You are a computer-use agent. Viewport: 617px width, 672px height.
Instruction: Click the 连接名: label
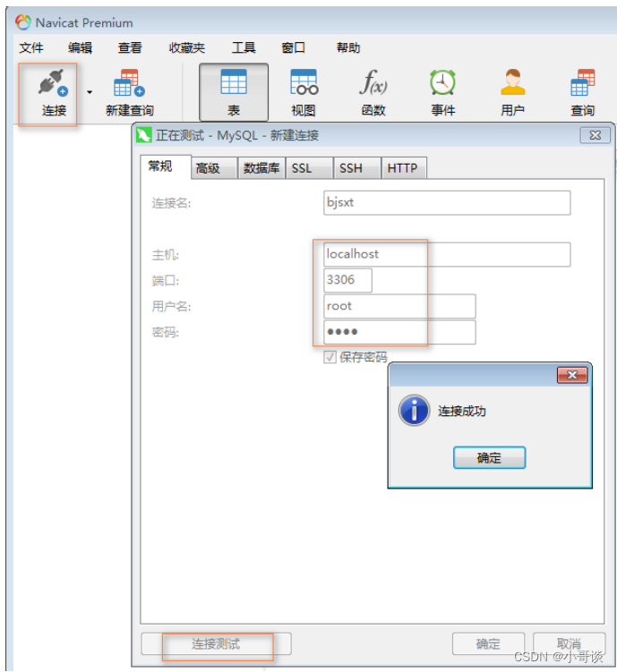171,203
